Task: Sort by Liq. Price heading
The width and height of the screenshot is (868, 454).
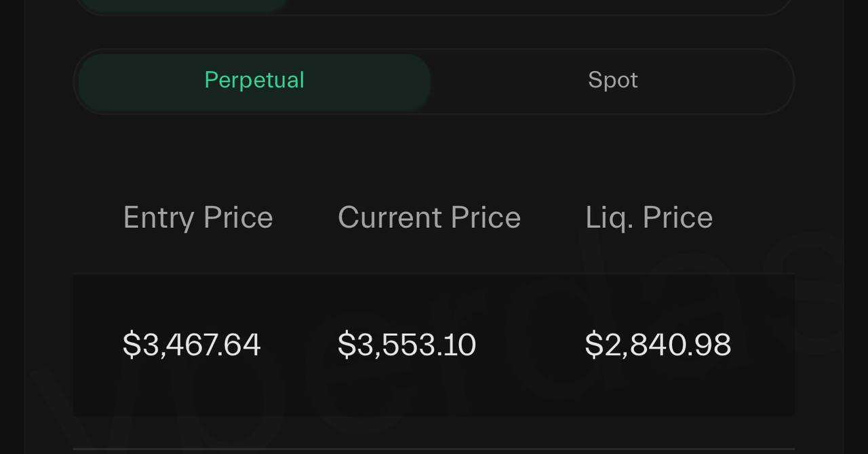Action: click(x=649, y=218)
